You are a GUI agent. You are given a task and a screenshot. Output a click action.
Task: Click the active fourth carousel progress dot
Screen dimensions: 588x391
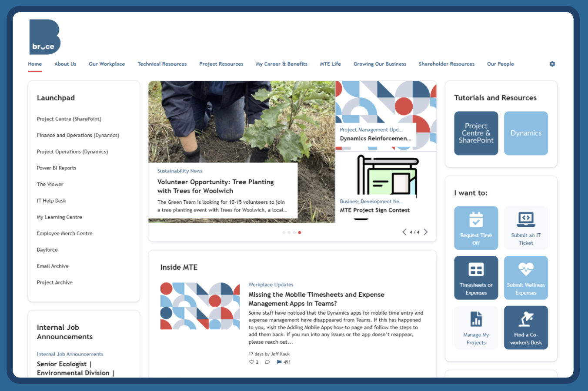[x=299, y=232]
